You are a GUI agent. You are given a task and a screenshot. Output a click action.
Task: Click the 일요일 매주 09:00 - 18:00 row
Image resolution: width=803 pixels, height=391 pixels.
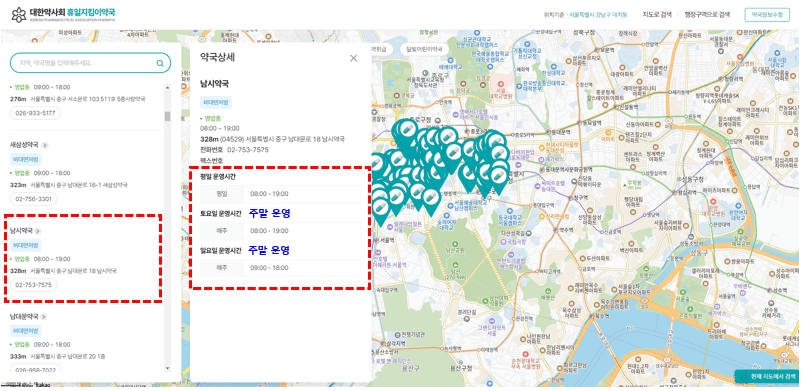281,267
